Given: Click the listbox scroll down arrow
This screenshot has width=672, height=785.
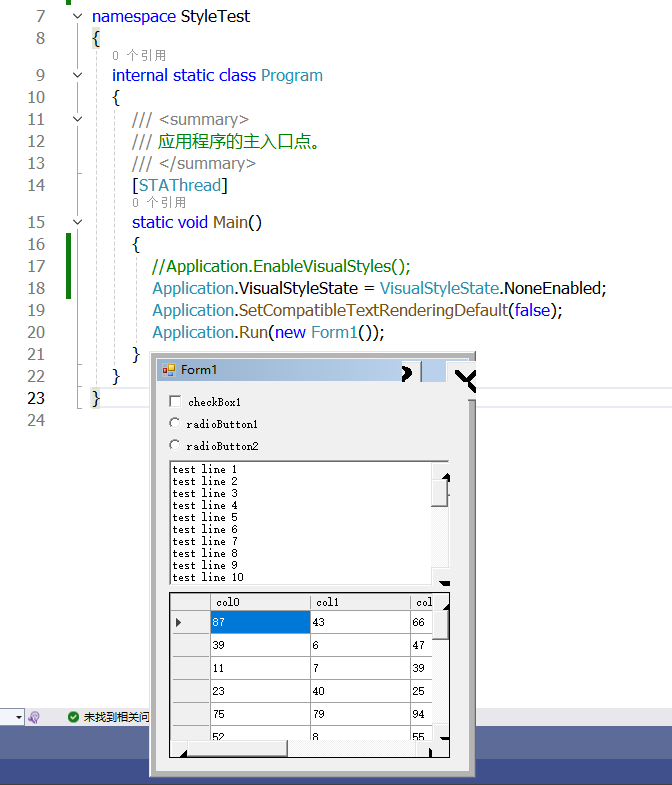Looking at the screenshot, I should pyautogui.click(x=441, y=577).
